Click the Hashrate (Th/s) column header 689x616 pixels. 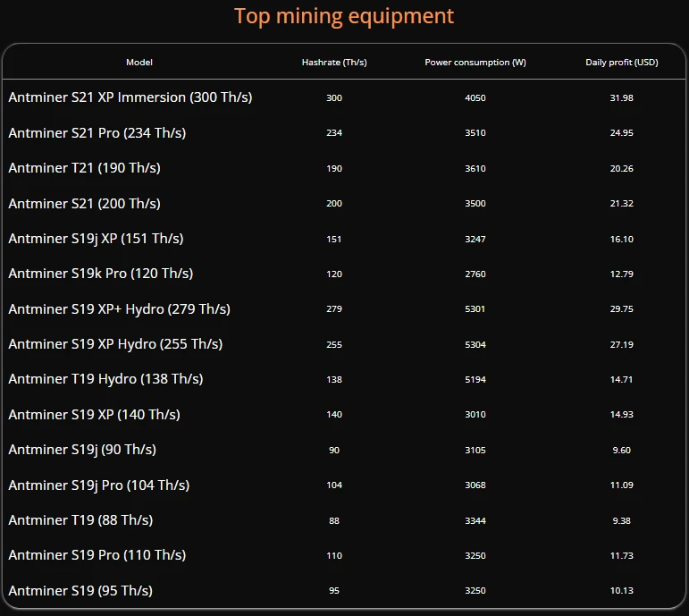[334, 62]
